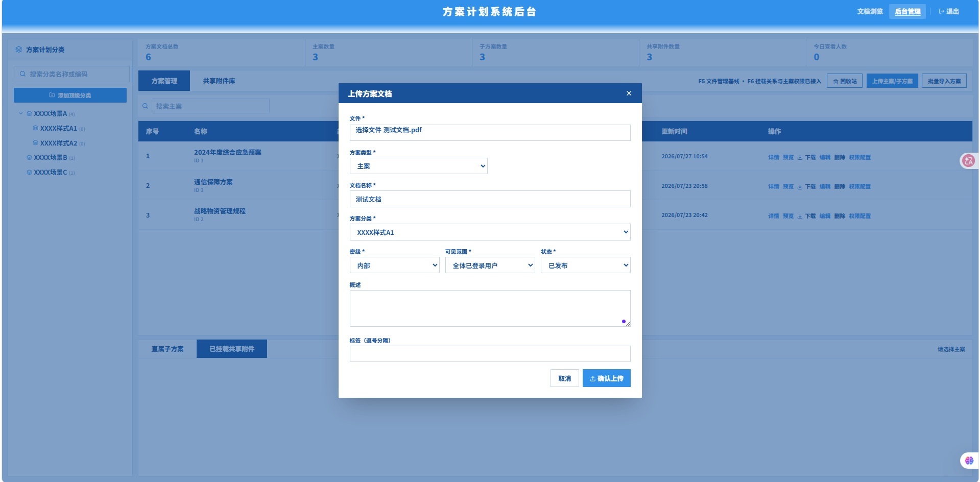Open 权限配置 for 2024年度综合应急预案
This screenshot has width=980, height=482.
(859, 157)
